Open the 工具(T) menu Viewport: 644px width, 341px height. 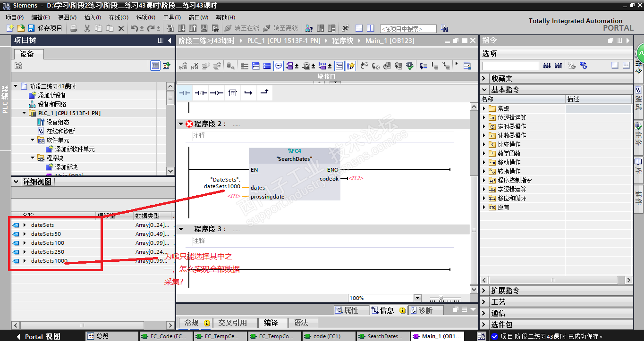[x=172, y=17]
